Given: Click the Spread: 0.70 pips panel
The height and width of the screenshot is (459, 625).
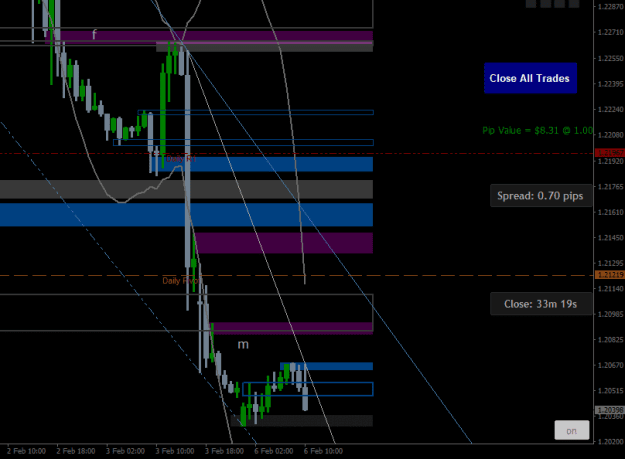Looking at the screenshot, I should pos(540,196).
